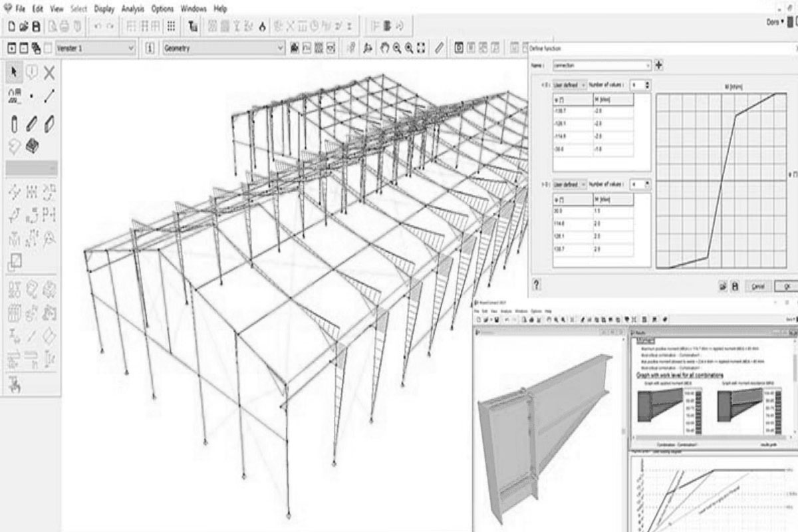Click the Save icon in main toolbar
The height and width of the screenshot is (532, 798).
37,26
